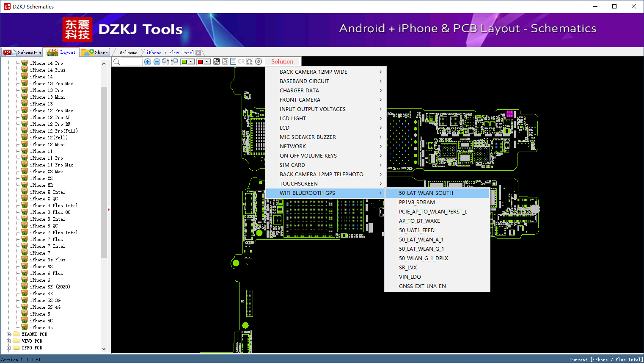Image resolution: width=644 pixels, height=363 pixels.
Task: Choose GNSS_EXT_LNA_EN from the submenu
Action: [x=437, y=286]
